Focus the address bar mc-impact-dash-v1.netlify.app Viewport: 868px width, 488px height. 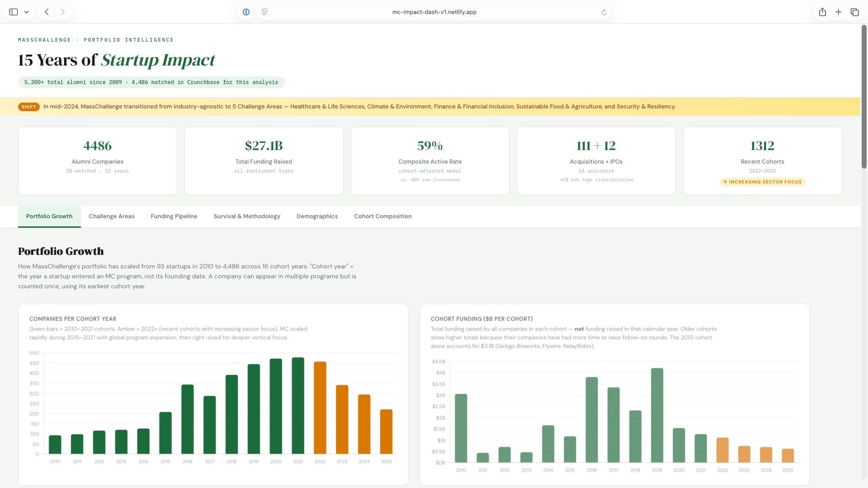pos(434,12)
